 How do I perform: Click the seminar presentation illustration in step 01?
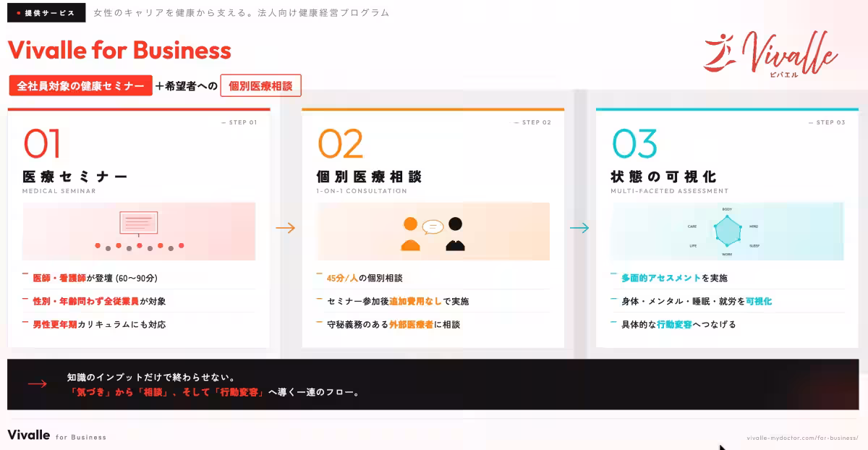click(x=139, y=231)
